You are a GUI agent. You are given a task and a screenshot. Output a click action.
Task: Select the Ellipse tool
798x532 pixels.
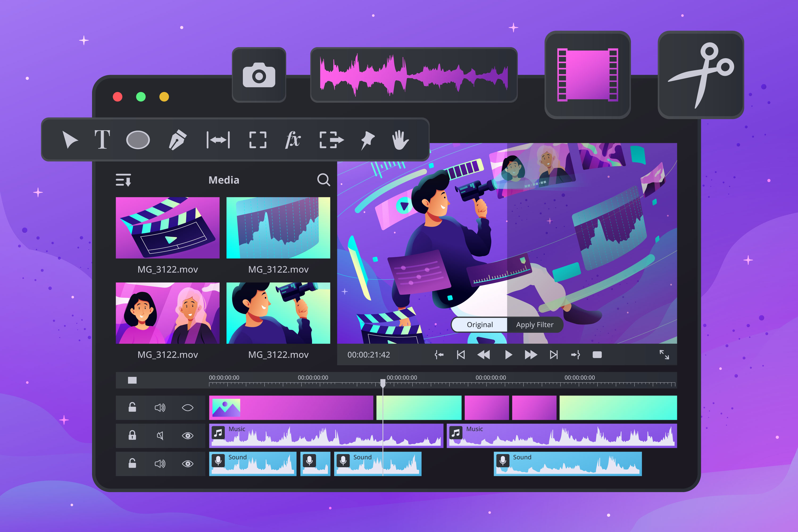138,140
